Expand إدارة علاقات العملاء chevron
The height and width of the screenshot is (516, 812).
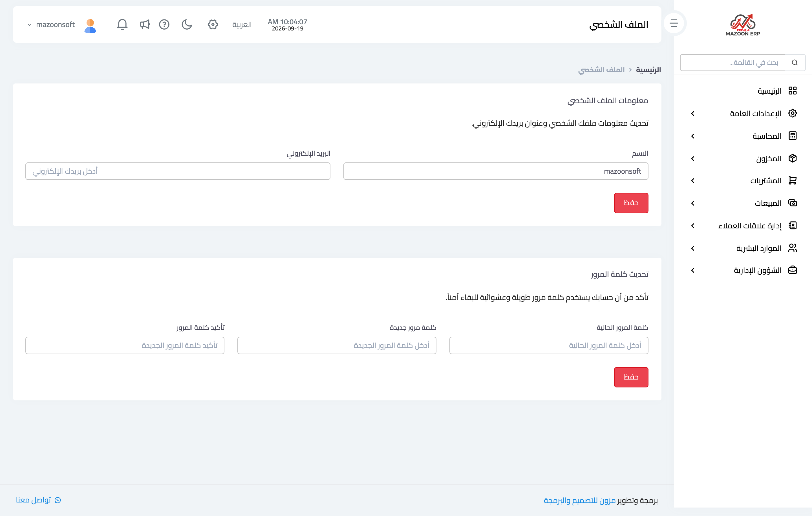pos(693,226)
